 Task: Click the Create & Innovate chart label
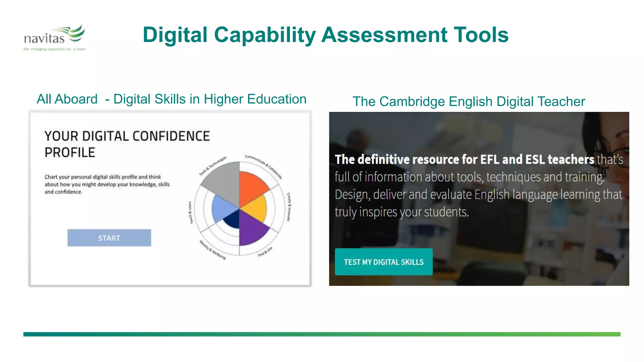[x=288, y=207]
